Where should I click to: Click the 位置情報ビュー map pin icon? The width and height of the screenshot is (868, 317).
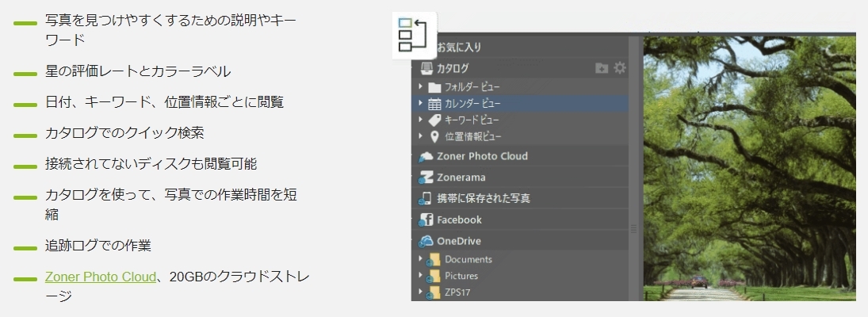coord(434,136)
